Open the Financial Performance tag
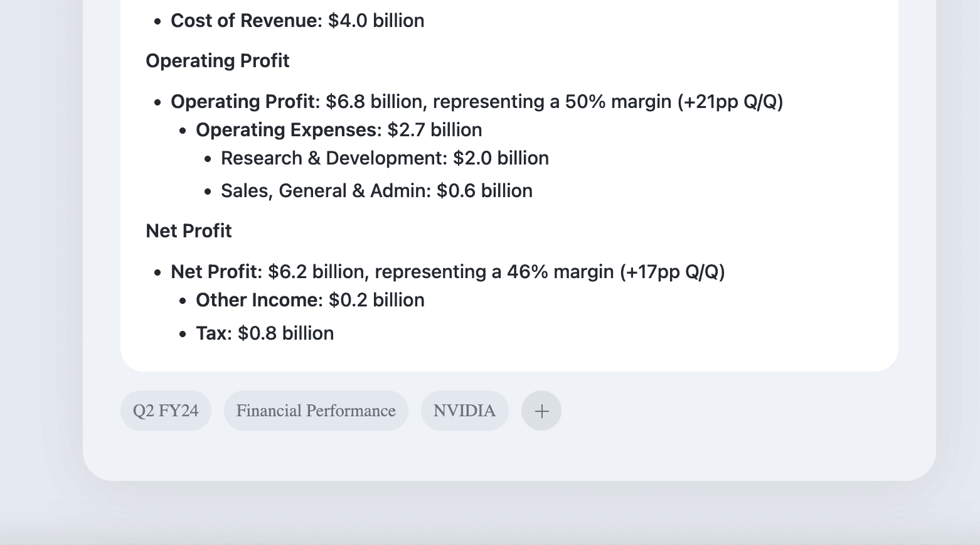This screenshot has height=545, width=980. 316,411
